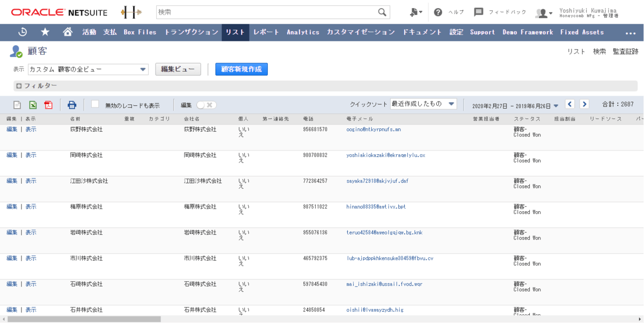Image resolution: width=644 pixels, height=323 pixels.
Task: Open the 監査証跡 link
Action: coord(626,52)
